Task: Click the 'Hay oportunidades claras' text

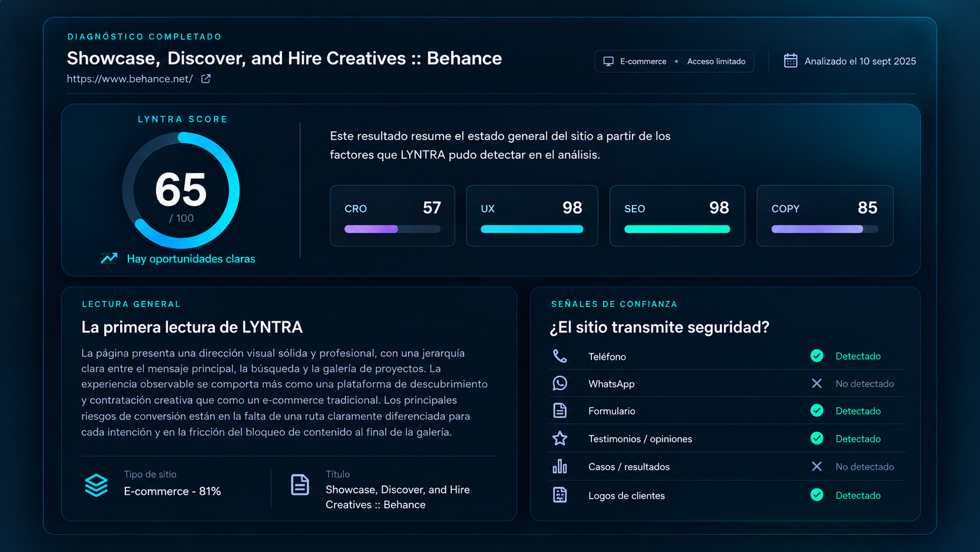Action: click(191, 259)
